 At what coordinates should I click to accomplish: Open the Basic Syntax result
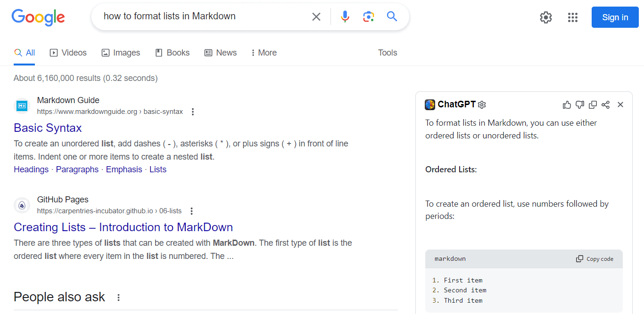pos(47,128)
